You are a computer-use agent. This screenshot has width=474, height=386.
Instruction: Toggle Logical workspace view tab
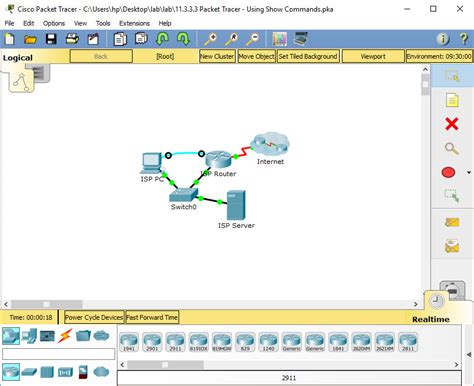click(x=18, y=58)
